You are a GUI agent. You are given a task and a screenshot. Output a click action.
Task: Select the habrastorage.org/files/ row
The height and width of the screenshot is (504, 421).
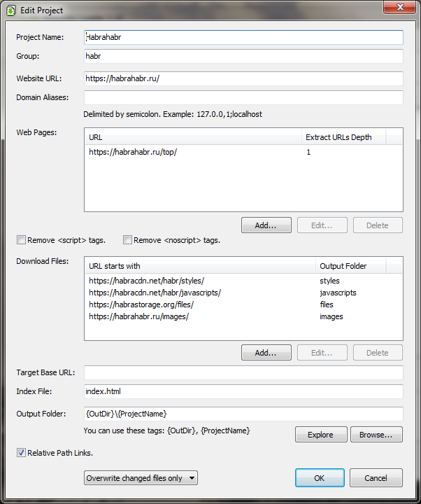point(141,304)
